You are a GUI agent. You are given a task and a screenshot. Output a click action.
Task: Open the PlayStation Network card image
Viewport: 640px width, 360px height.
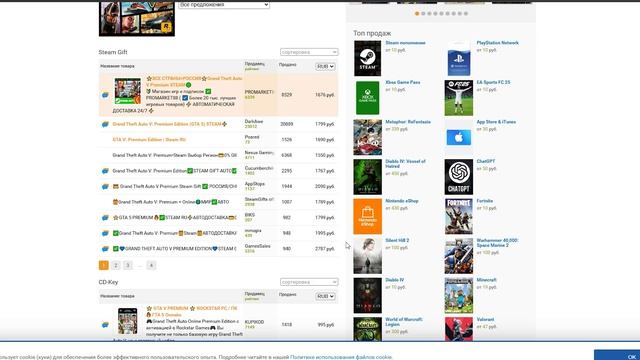[x=459, y=58]
